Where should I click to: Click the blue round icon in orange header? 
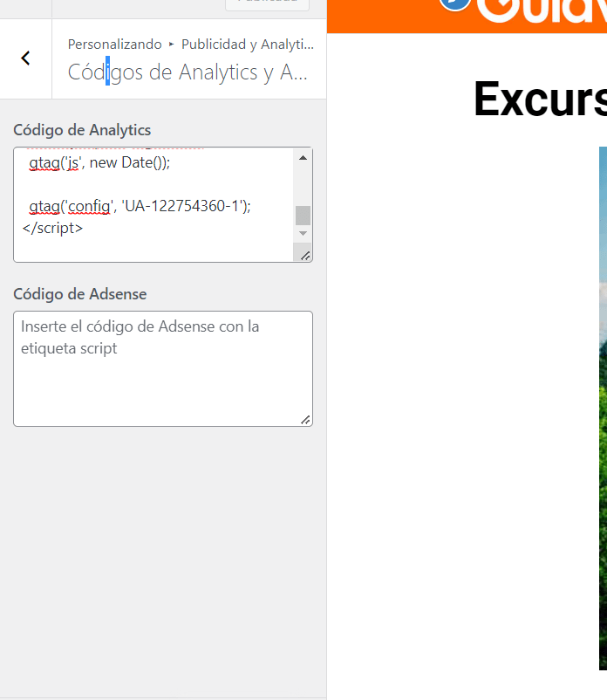point(455,4)
